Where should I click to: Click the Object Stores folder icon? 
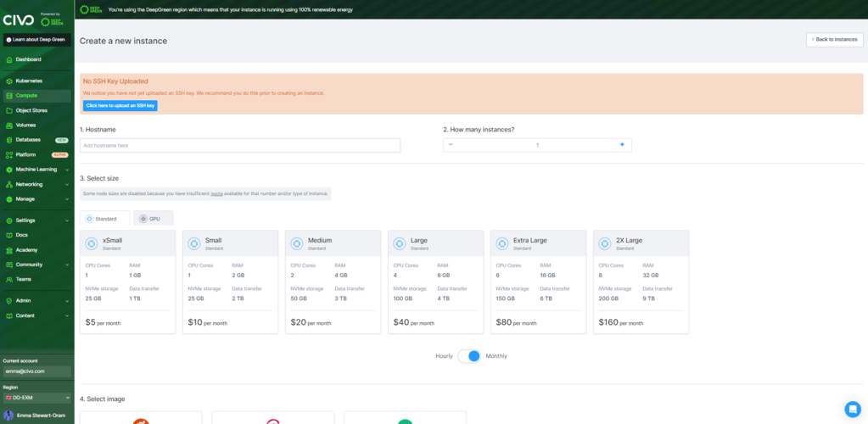click(9, 110)
